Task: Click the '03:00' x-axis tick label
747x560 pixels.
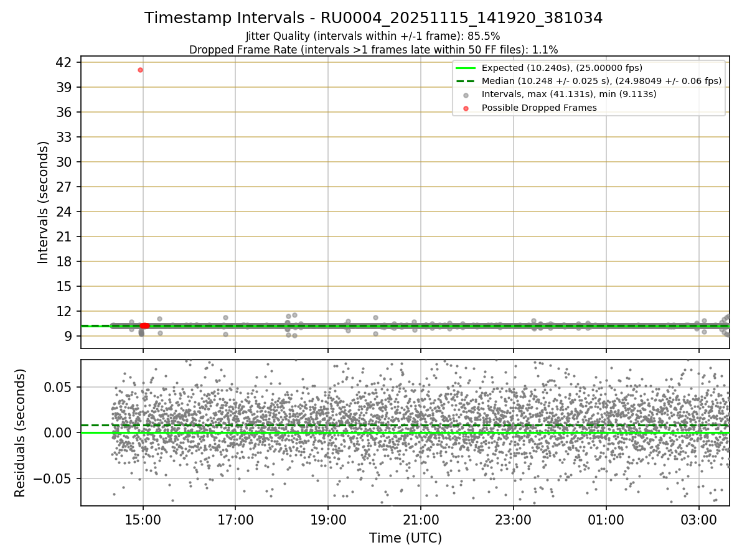Action: [x=698, y=519]
